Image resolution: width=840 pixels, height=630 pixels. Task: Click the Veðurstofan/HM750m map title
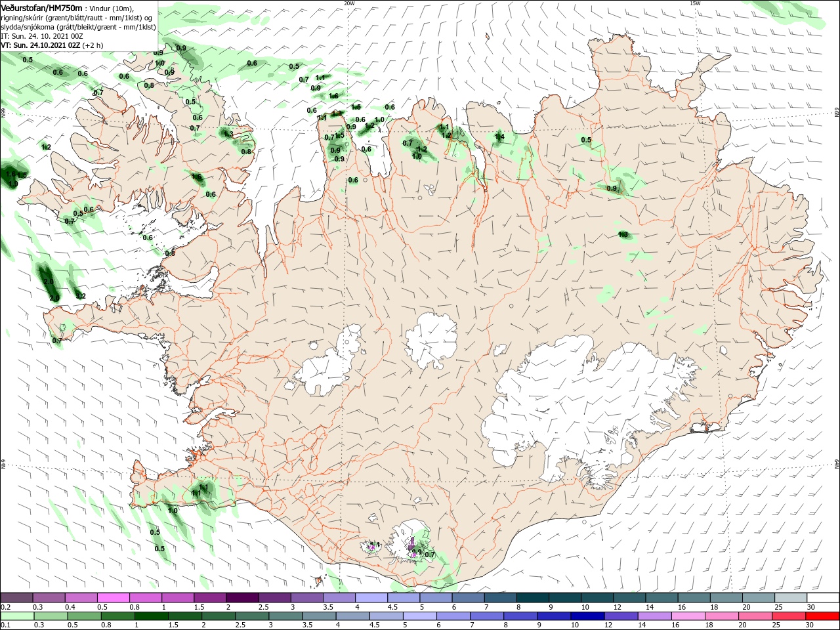41,7
